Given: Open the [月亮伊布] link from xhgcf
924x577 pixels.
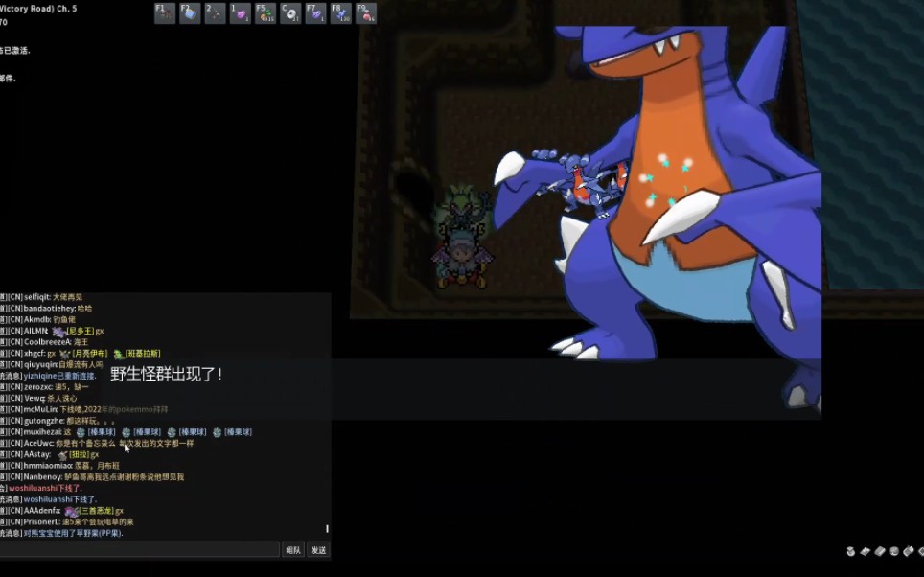Looking at the screenshot, I should tap(89, 354).
